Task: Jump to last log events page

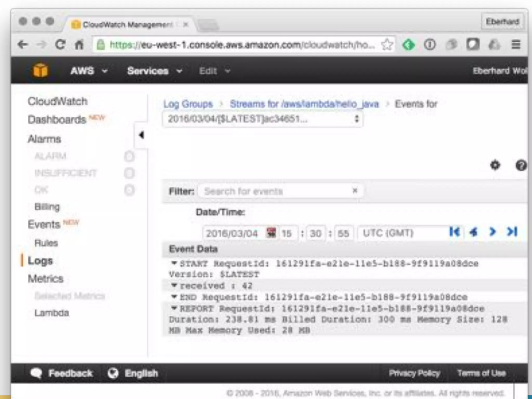Action: (x=512, y=232)
